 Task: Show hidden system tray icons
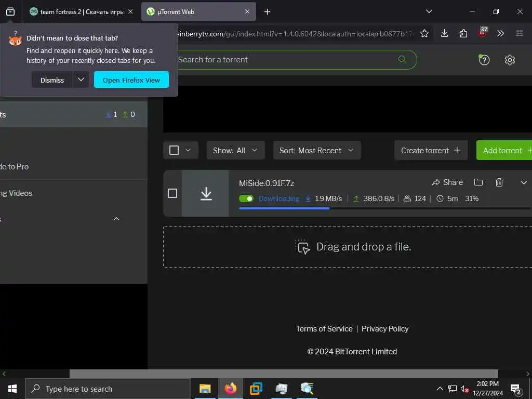[440, 389]
